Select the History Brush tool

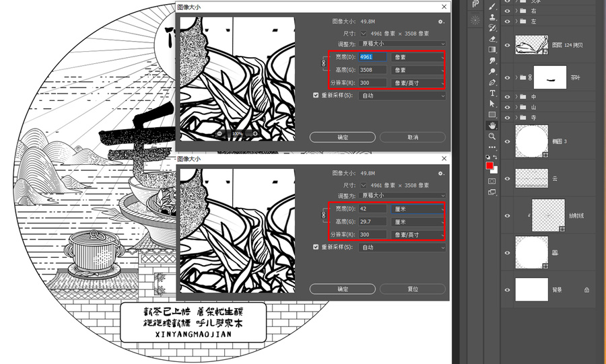point(492,28)
